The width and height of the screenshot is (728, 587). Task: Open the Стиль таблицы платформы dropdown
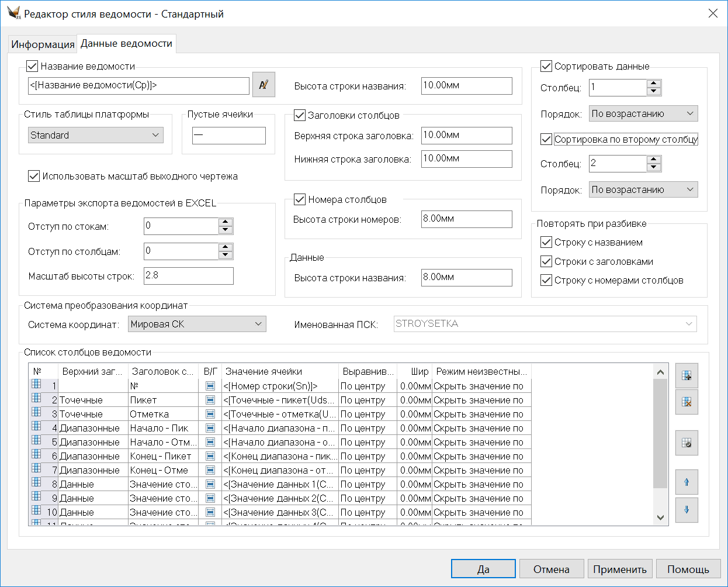96,135
